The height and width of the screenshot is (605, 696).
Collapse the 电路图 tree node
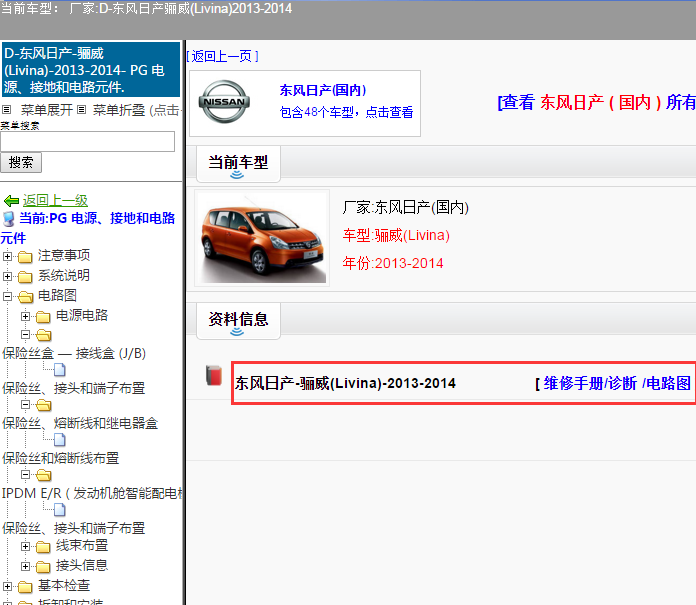7,296
